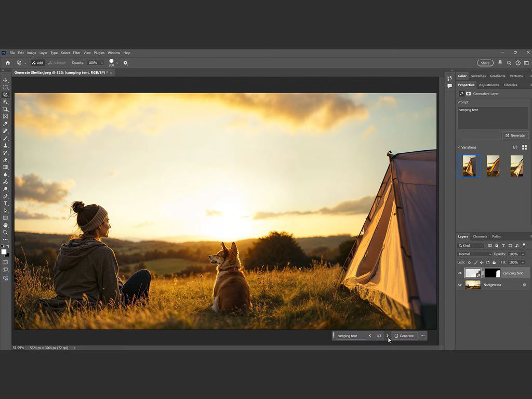
Task: Select the second tent variation thumbnail
Action: click(x=493, y=166)
